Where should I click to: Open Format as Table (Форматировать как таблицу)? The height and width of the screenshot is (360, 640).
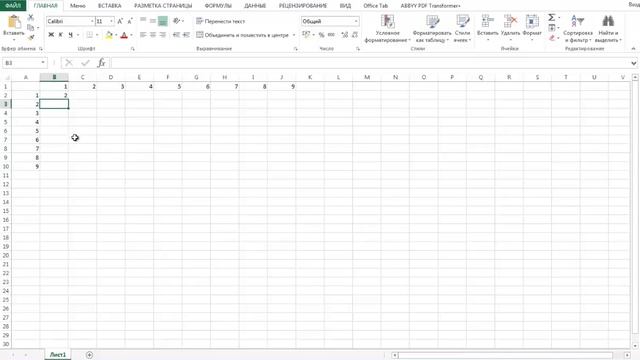432,28
